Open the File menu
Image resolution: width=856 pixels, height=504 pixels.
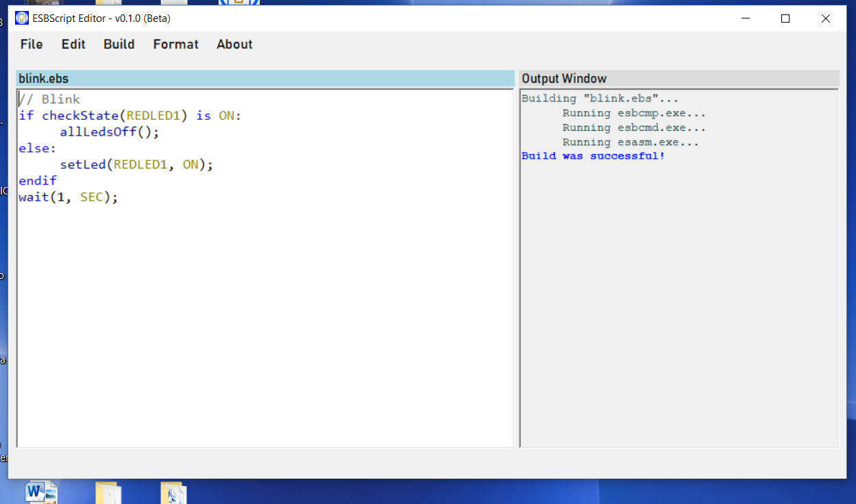(x=32, y=45)
